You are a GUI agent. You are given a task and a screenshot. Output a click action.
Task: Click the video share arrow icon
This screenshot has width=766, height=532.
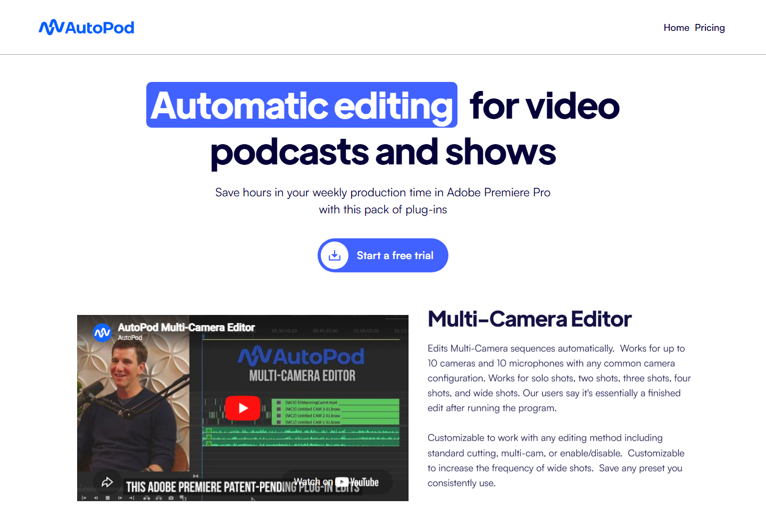pyautogui.click(x=107, y=482)
